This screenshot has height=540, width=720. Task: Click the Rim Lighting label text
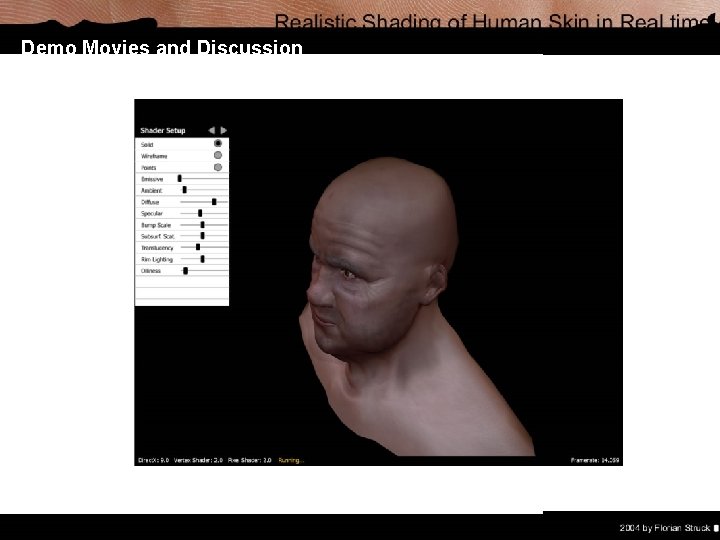pyautogui.click(x=157, y=259)
